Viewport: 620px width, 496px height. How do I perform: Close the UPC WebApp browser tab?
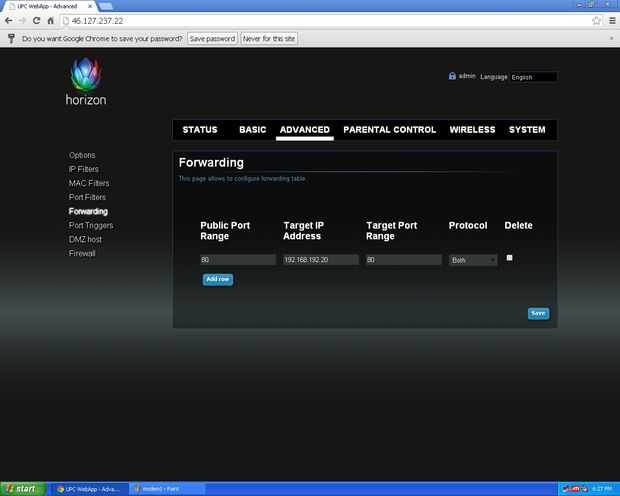[90, 6]
